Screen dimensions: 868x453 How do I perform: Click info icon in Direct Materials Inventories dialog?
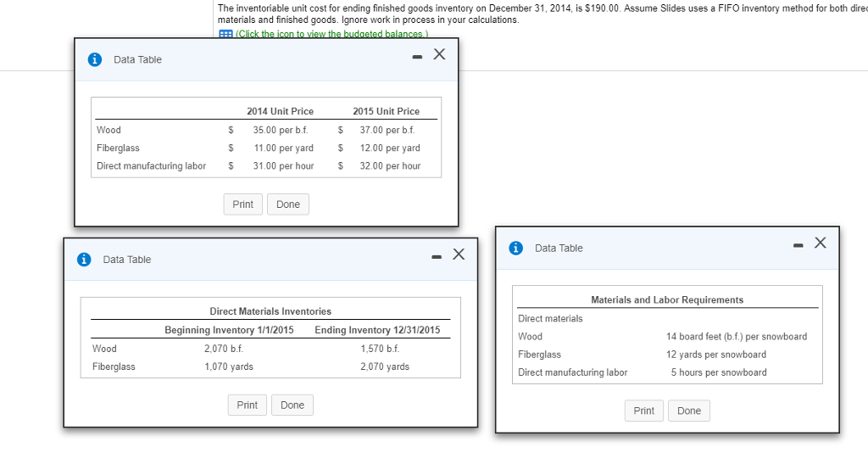coord(84,260)
